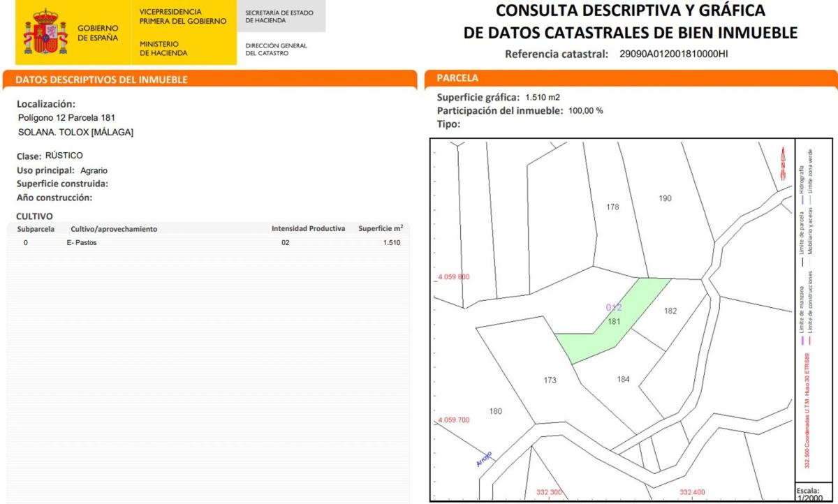Click the green highlighted parcel 181
The image size is (838, 504).
pos(608,325)
